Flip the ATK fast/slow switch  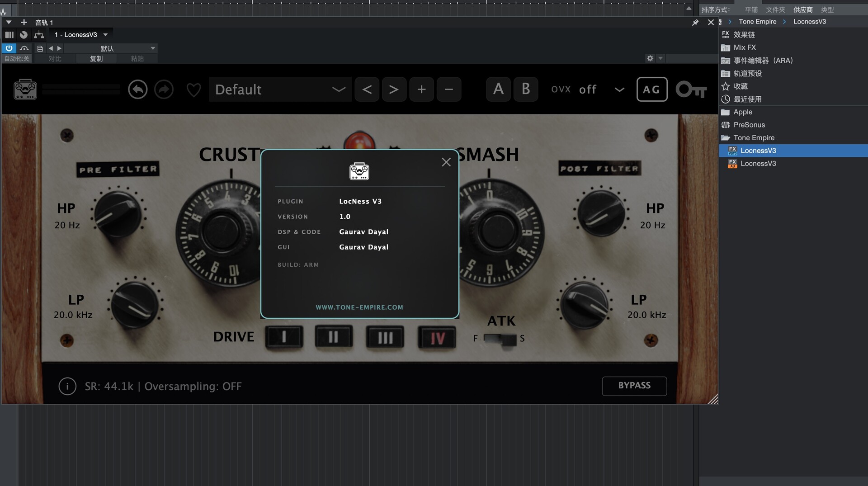point(500,339)
